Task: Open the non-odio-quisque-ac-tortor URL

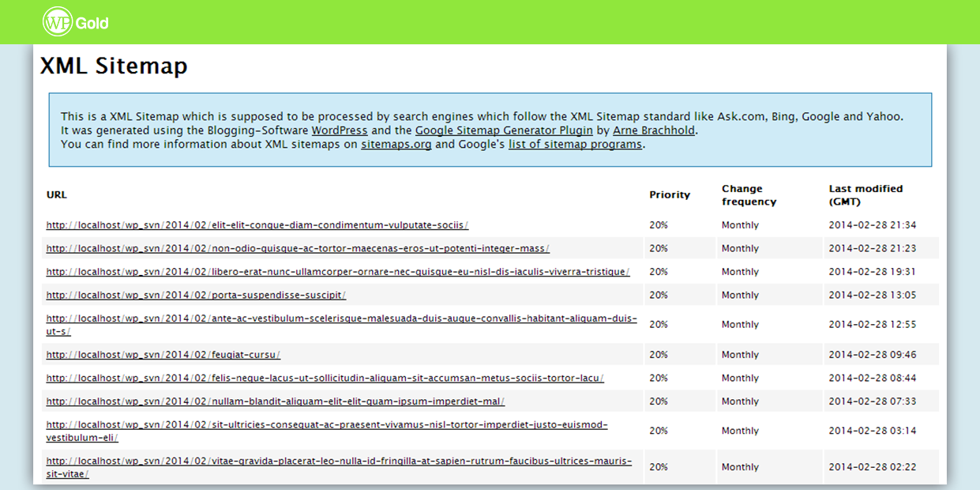Action: (x=298, y=248)
